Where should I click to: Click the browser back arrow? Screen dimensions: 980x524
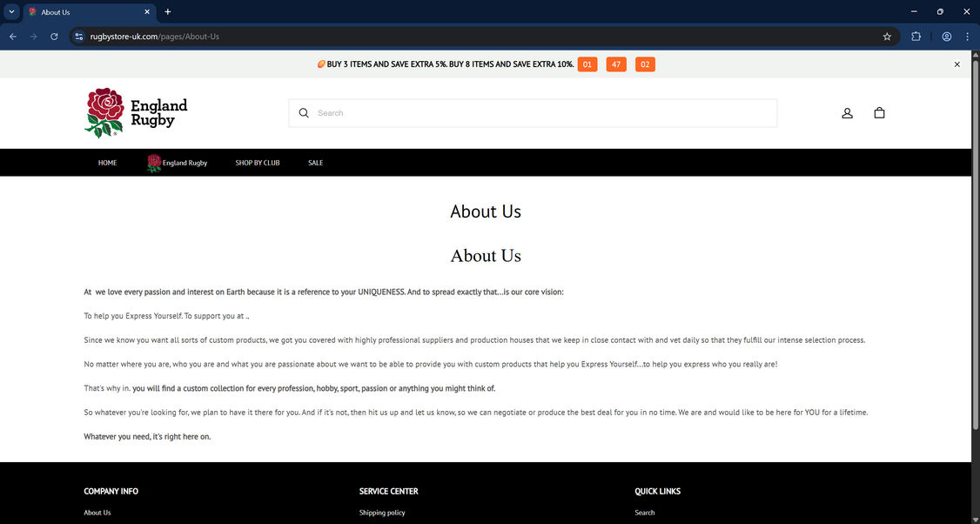tap(13, 37)
